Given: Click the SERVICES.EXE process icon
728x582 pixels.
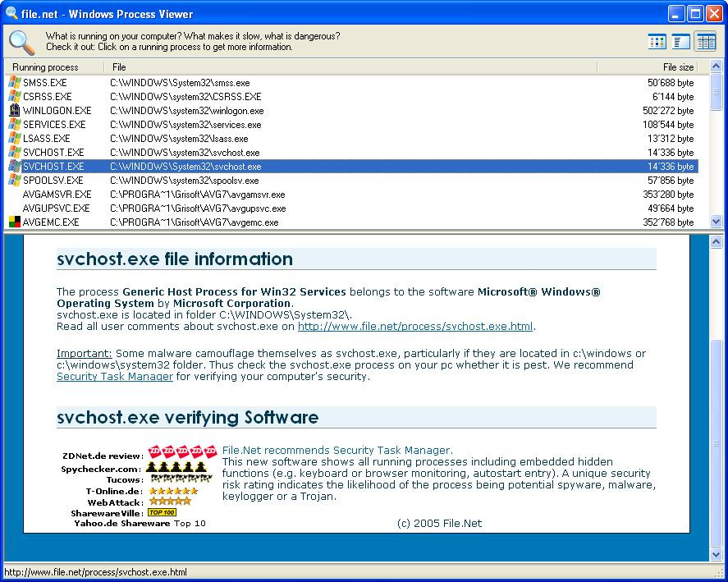Looking at the screenshot, I should (15, 125).
